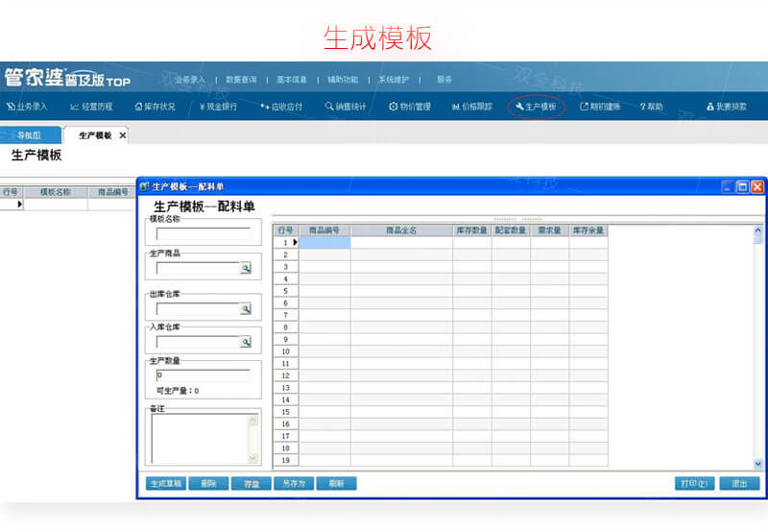Click the 库存数量 column header
Screen dimensions: 768x532
click(x=472, y=230)
